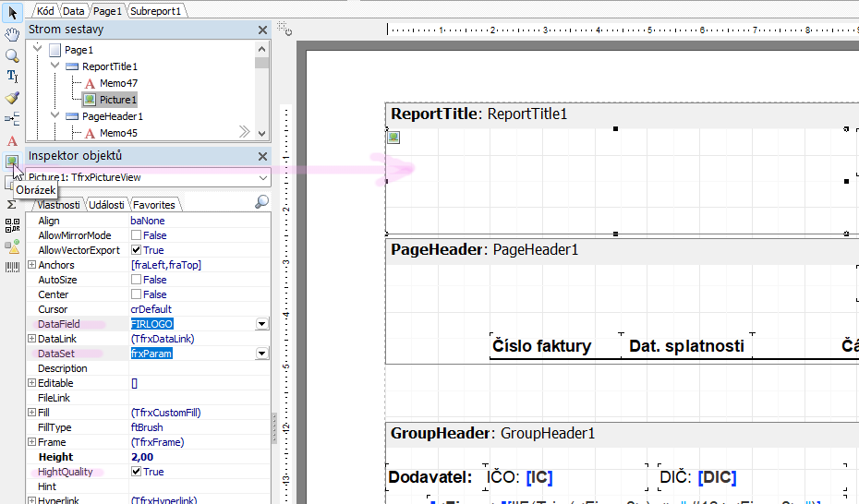
Task: Switch to the Kód tab
Action: click(44, 11)
